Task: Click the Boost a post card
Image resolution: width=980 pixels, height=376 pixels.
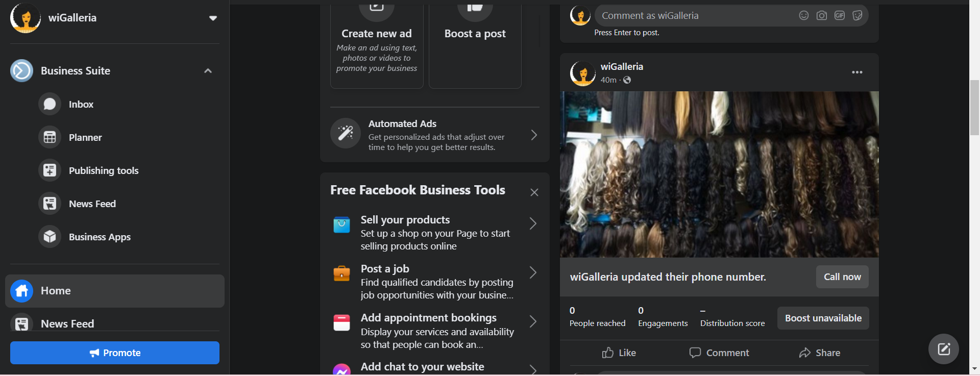Action: click(475, 46)
